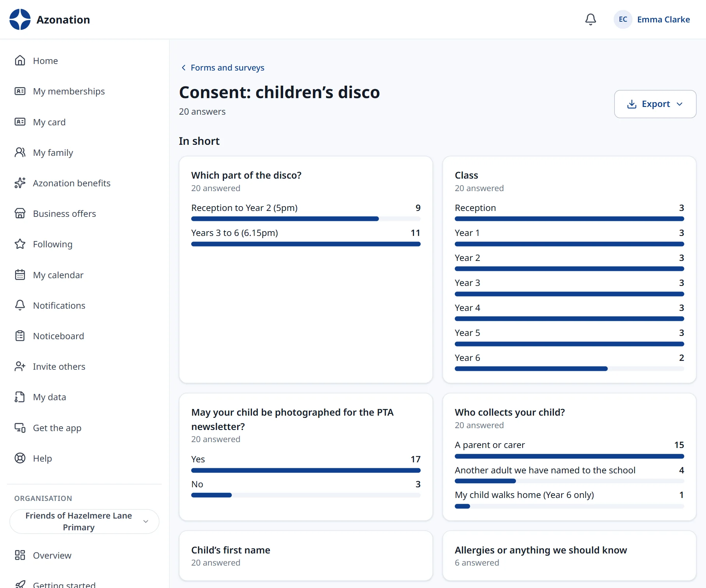This screenshot has width=706, height=588.
Task: Click the 'Years 3 to 6 (6.15pm)' label
Action: point(235,233)
